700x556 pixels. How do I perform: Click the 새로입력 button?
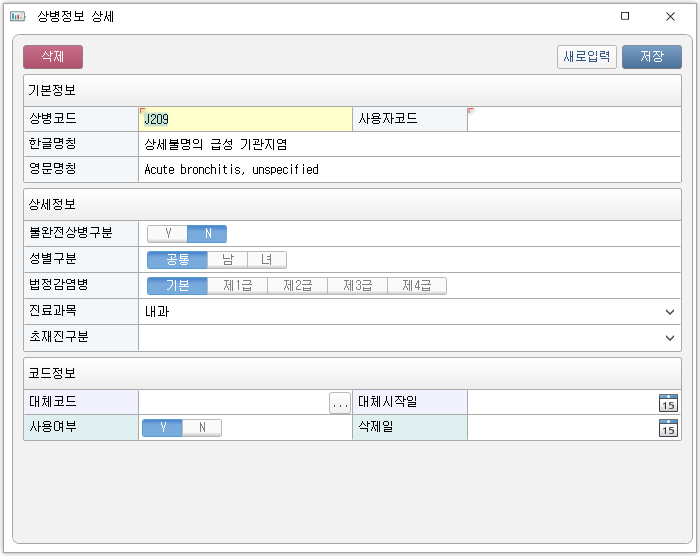coord(587,57)
